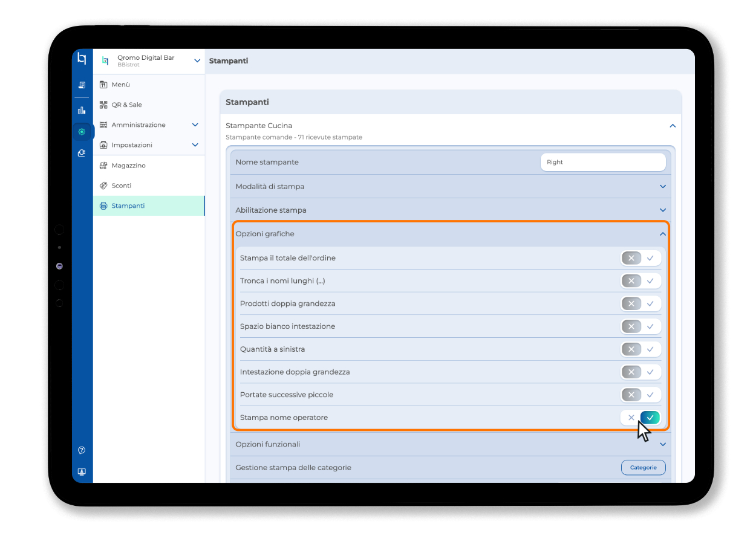
Task: Click the text 'Stampante comande - 71 ricevute stampate'
Action: (294, 137)
